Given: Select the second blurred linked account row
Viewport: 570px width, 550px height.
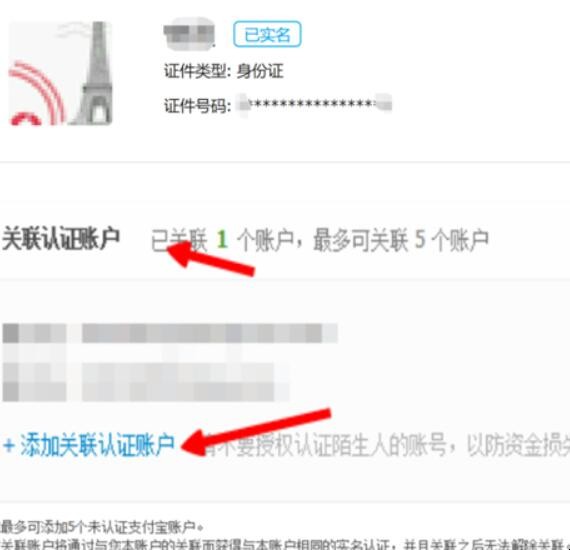Looking at the screenshot, I should click(x=145, y=372).
